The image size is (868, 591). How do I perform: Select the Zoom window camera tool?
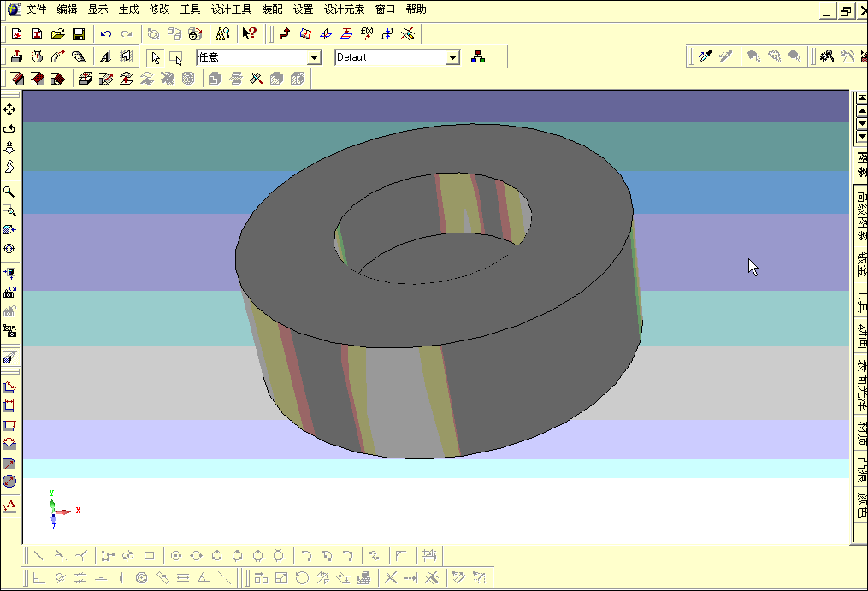(x=9, y=210)
